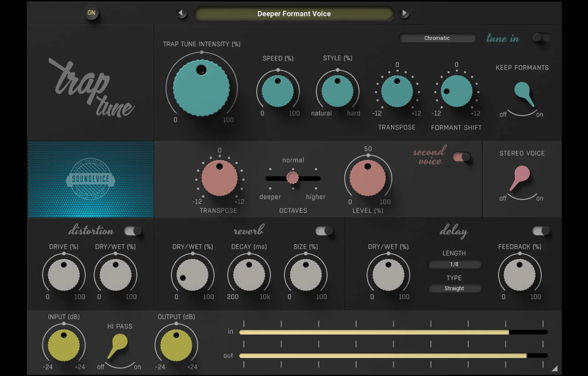
Task: Enable the tune in switch
Action: pos(541,38)
